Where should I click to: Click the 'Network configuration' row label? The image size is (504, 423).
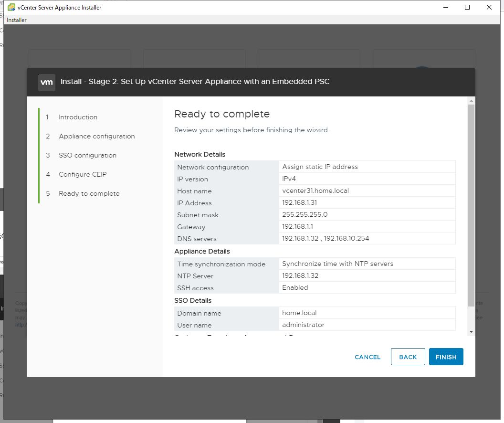(213, 167)
